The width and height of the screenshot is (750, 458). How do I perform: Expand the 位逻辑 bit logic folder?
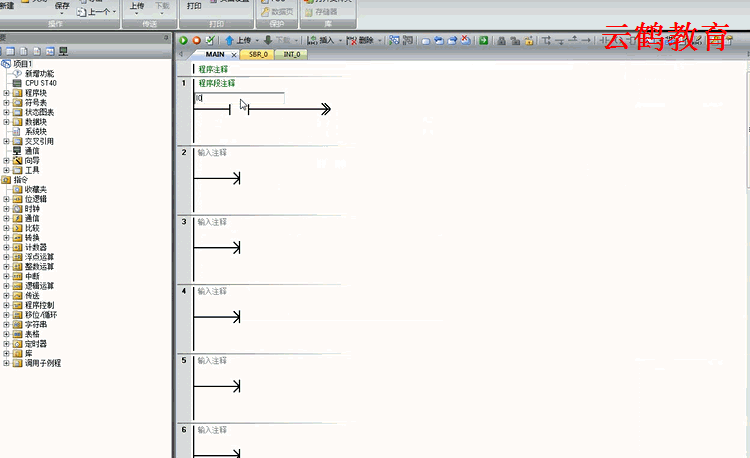point(6,199)
